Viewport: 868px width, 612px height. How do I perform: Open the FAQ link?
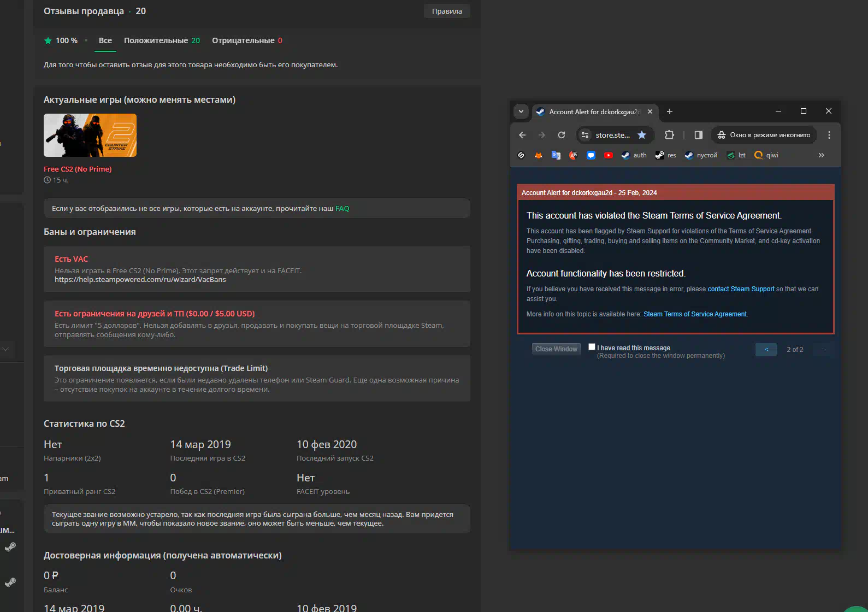point(342,208)
